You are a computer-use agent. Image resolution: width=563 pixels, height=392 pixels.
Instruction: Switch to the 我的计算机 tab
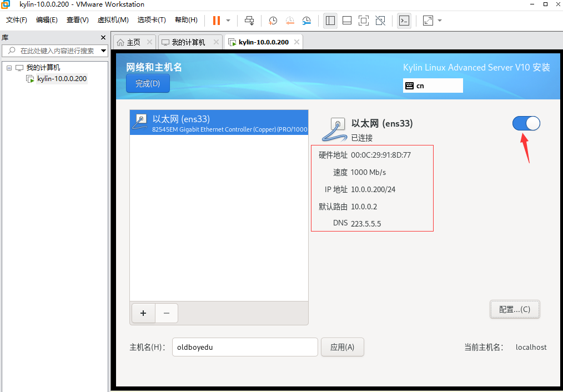click(188, 42)
